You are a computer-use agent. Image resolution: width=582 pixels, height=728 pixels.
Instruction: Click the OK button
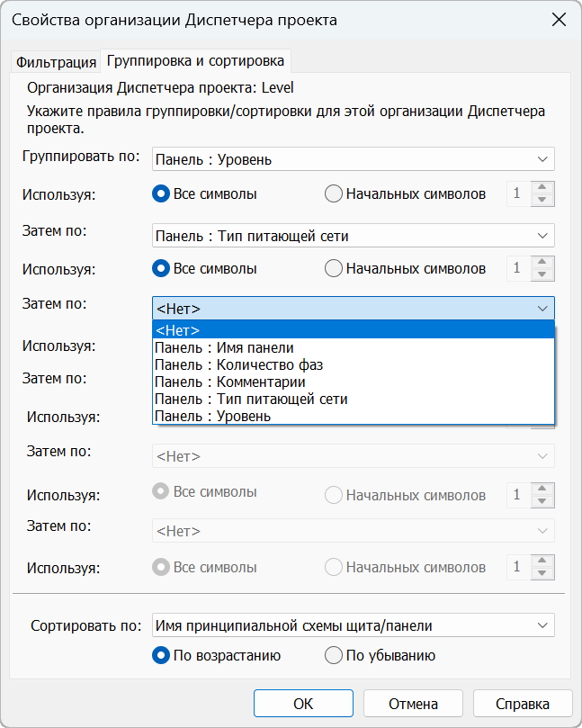tap(303, 704)
